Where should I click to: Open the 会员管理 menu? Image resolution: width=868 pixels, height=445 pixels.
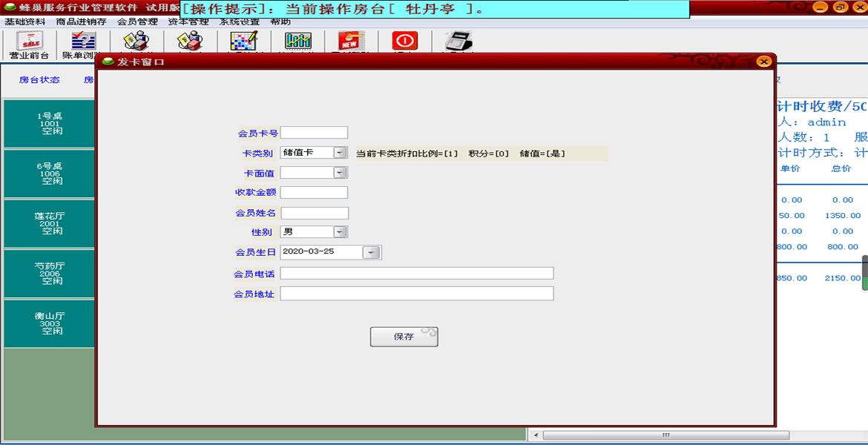(138, 22)
